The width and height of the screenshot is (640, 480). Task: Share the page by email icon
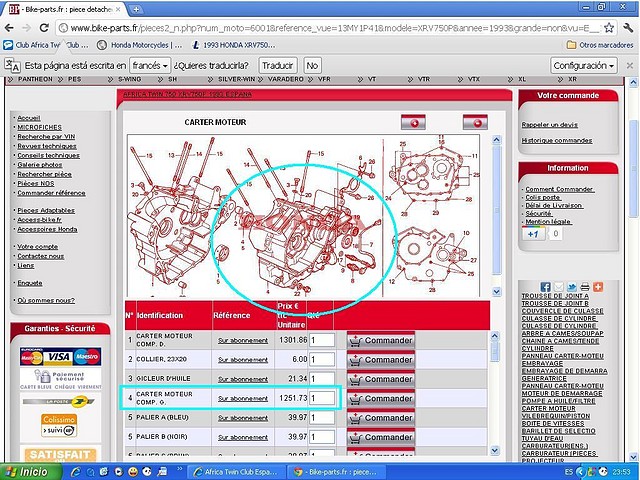coord(558,287)
